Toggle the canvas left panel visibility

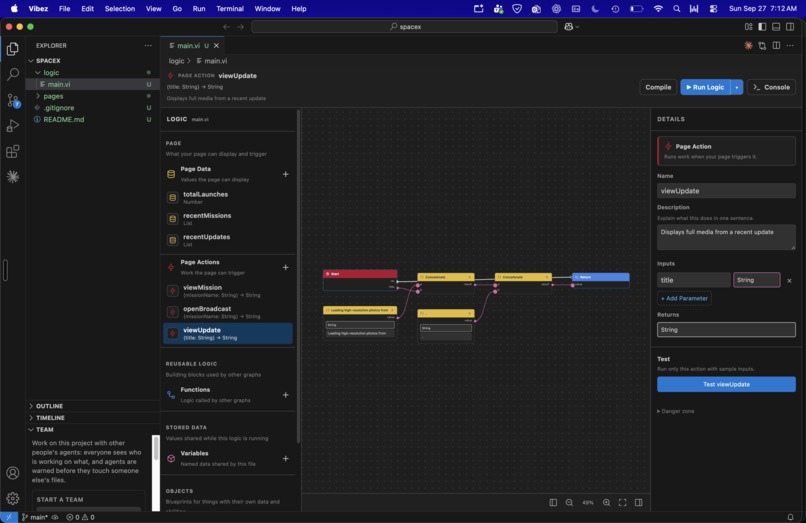tap(553, 502)
